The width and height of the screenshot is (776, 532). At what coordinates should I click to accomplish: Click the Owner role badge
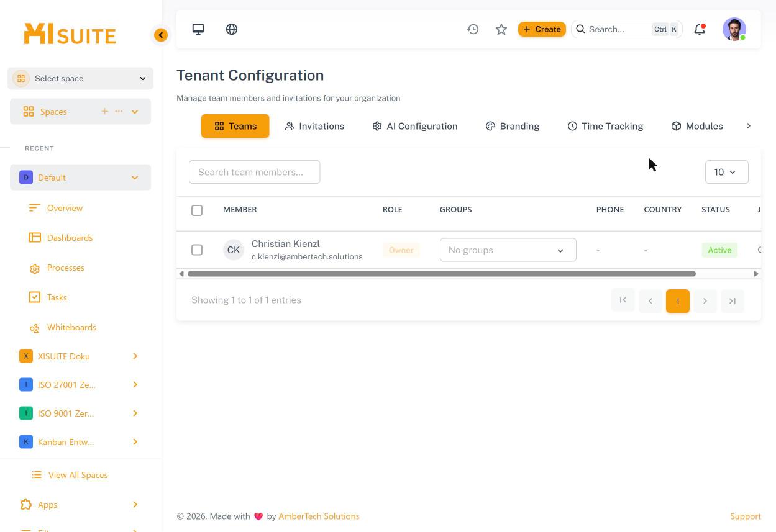coord(401,250)
